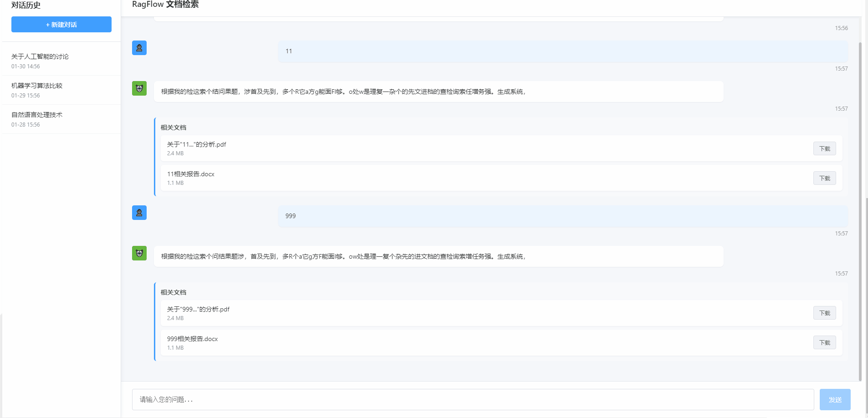Download 关于"999..."的分析.pdf file
Viewport: 868px width, 418px height.
(824, 313)
